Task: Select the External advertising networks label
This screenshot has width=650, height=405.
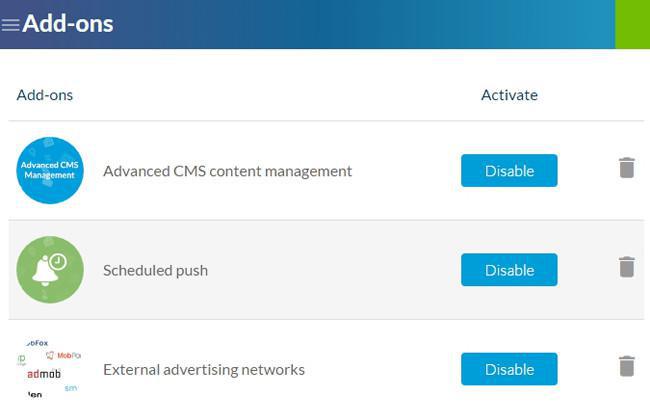Action: coord(203,369)
